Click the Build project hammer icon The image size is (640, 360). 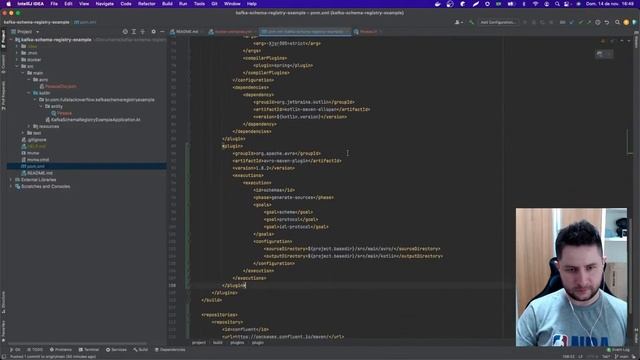click(x=471, y=22)
